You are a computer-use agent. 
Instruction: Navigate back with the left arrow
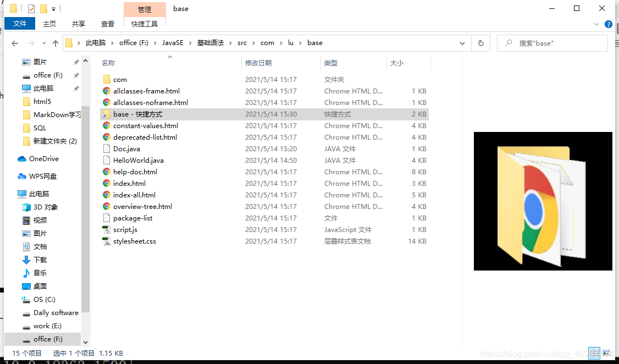pyautogui.click(x=14, y=43)
